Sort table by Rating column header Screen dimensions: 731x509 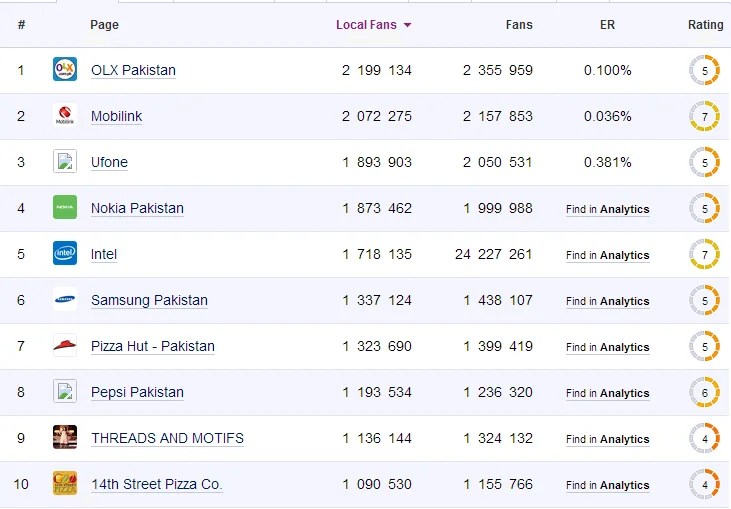click(705, 25)
